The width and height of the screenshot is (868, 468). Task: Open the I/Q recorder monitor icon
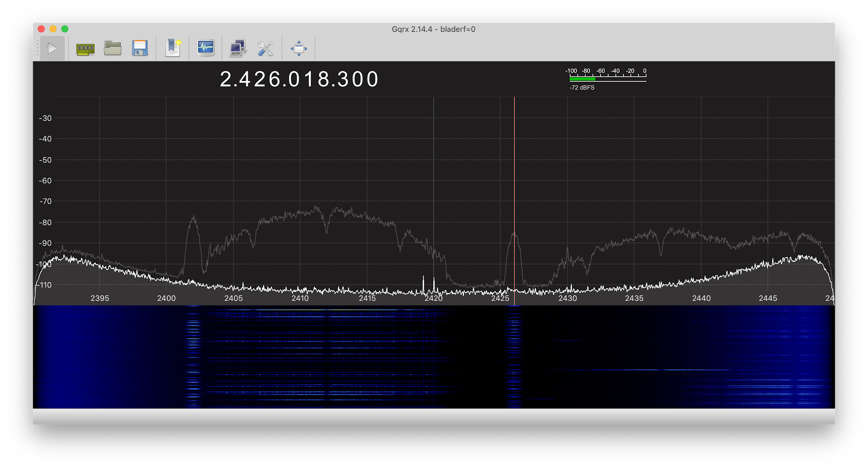click(x=206, y=48)
